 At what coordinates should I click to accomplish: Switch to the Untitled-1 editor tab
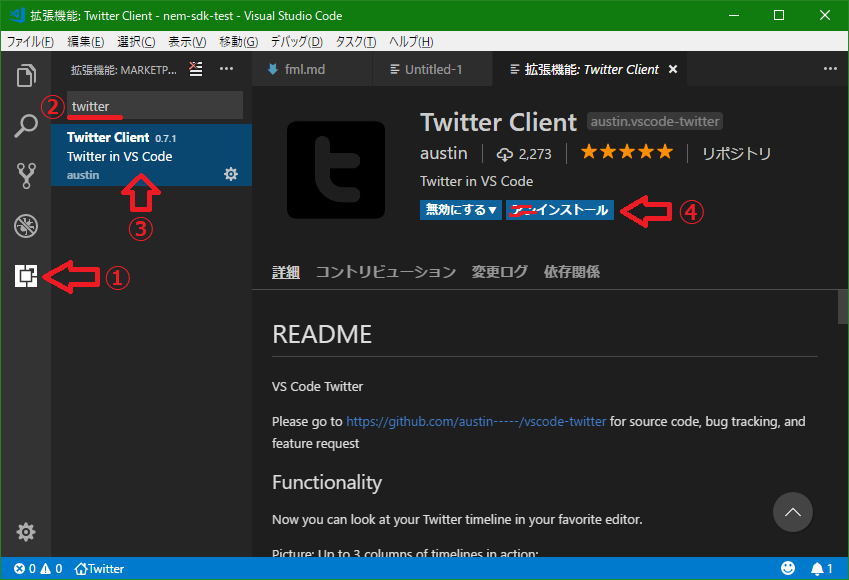tap(433, 69)
